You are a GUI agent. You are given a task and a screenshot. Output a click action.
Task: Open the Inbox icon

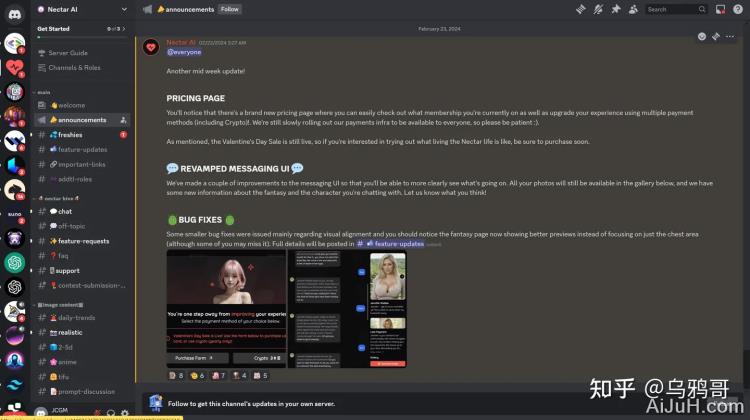(x=718, y=9)
